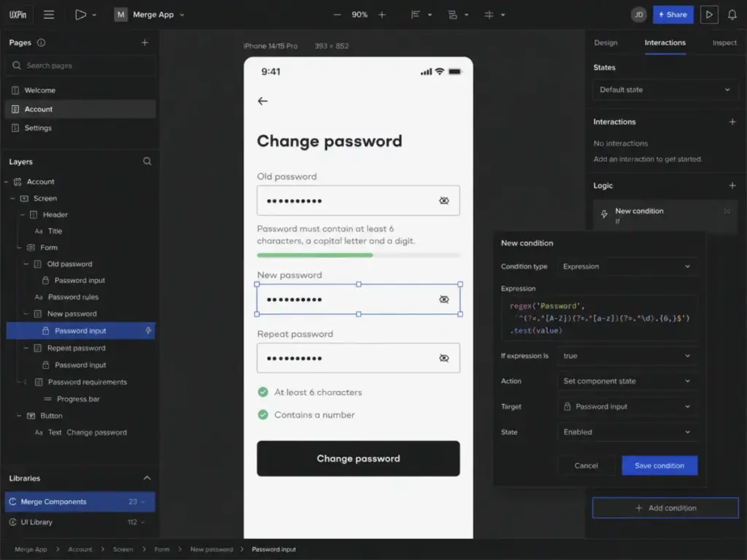Click the Pages info icon
This screenshot has width=747, height=560.
pos(42,43)
